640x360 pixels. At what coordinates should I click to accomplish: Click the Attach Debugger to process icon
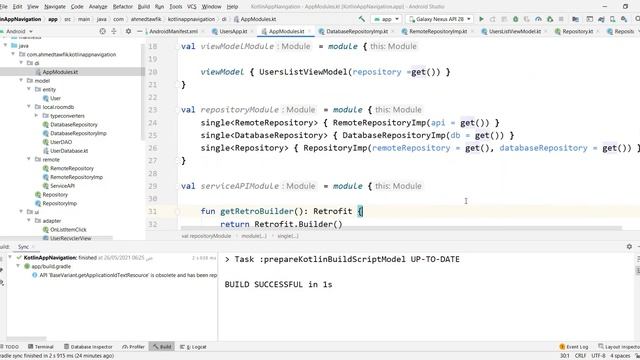[550, 19]
